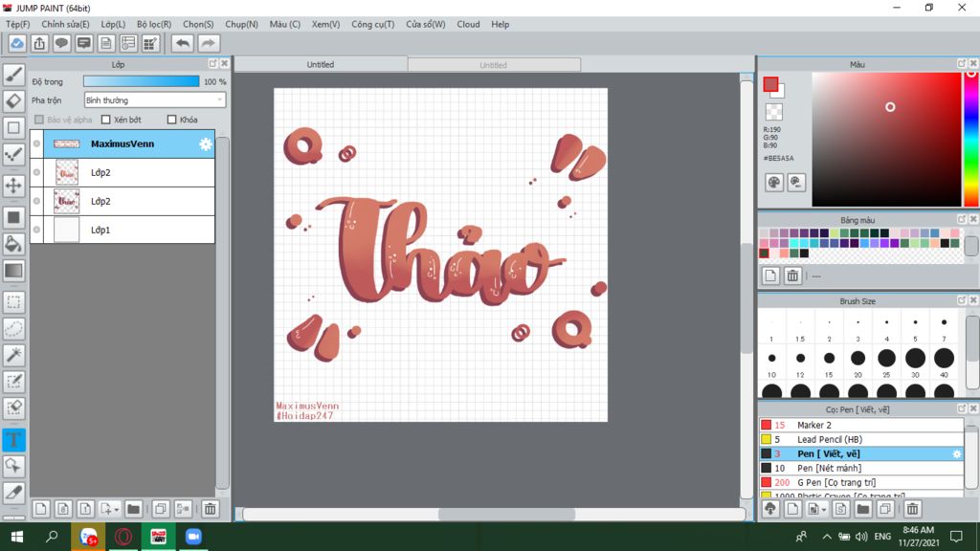Open the Bộ lọc(R) menu
Image resolution: width=980 pixels, height=551 pixels.
[154, 24]
